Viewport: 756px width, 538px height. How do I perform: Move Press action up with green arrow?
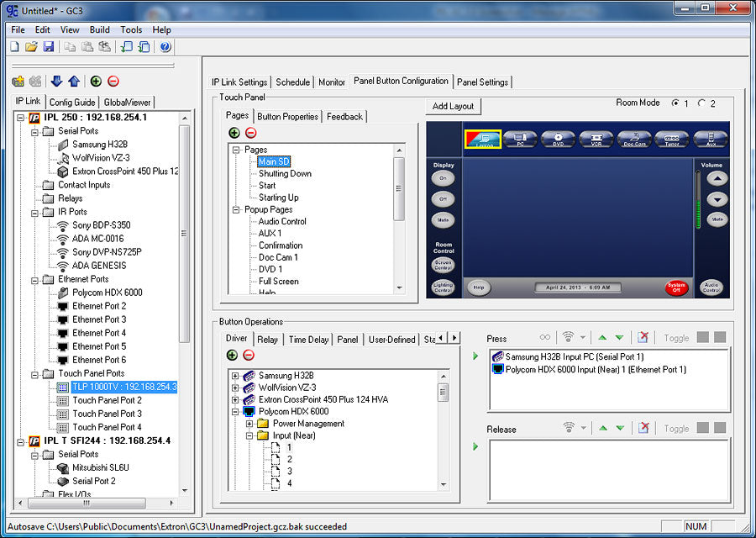click(601, 338)
